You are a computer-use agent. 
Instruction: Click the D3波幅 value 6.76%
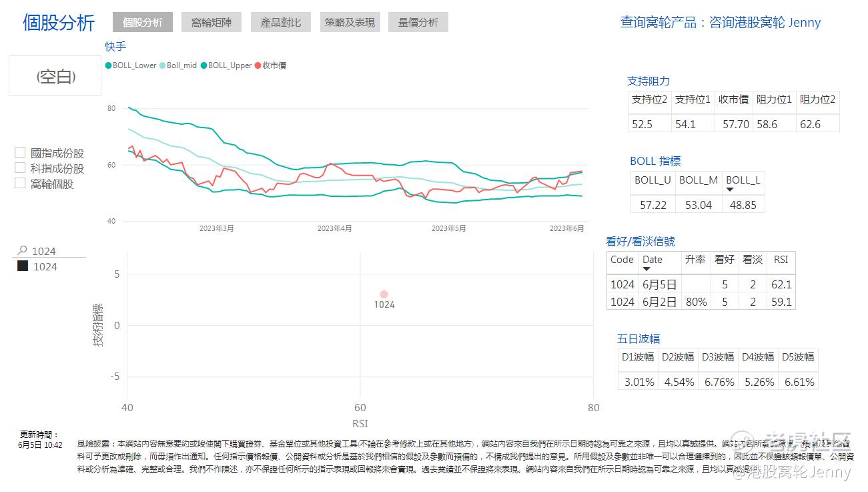719,382
